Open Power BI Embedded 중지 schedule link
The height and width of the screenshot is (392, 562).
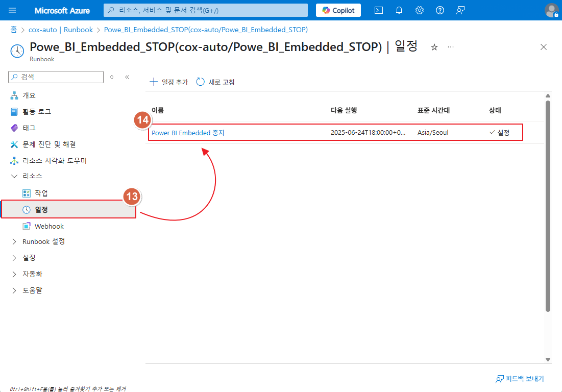pos(188,133)
